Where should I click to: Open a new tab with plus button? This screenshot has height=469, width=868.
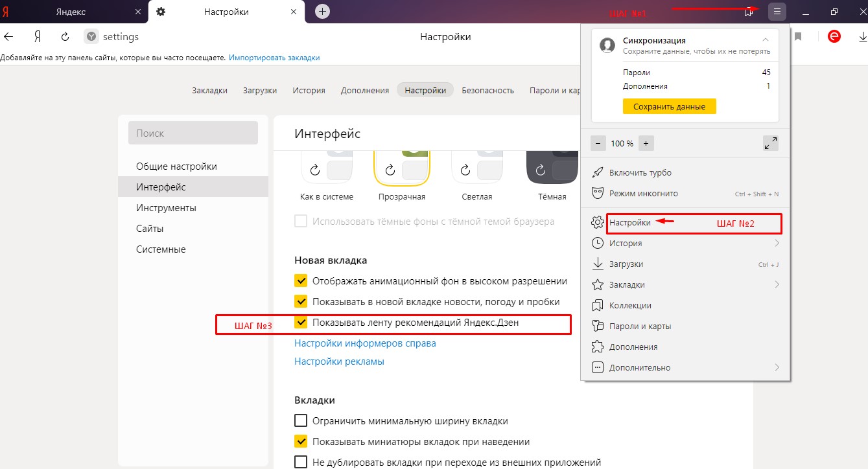coord(322,12)
